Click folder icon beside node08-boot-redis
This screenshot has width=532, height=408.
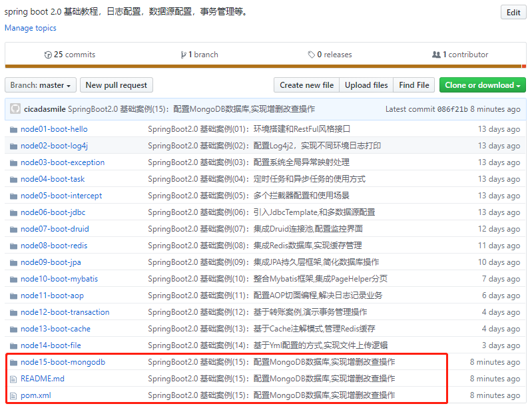13,246
